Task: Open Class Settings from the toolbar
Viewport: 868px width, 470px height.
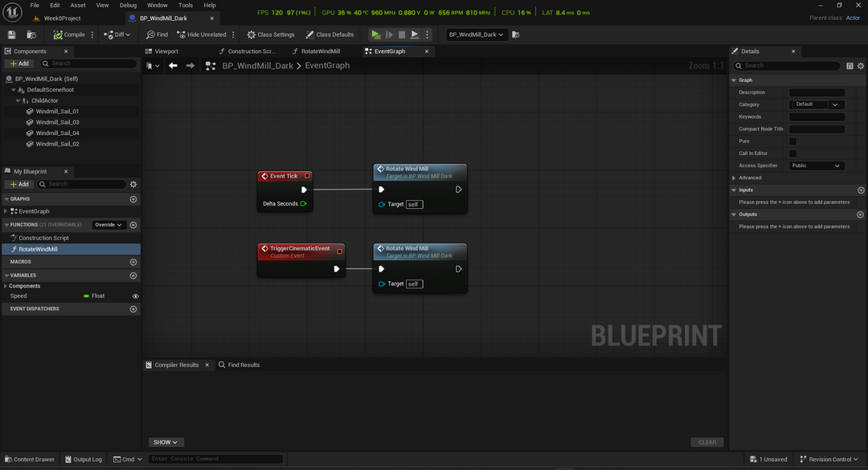Action: [x=271, y=35]
